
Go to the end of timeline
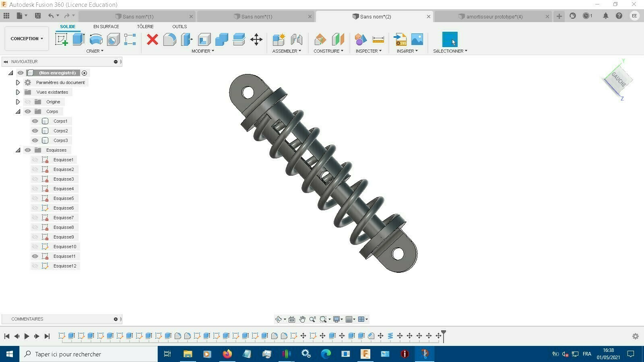pos(47,336)
